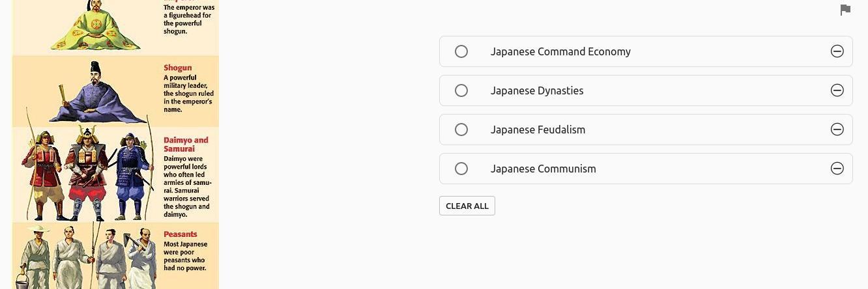This screenshot has width=868, height=289.
Task: Click the peasants description paragraph
Action: click(185, 256)
